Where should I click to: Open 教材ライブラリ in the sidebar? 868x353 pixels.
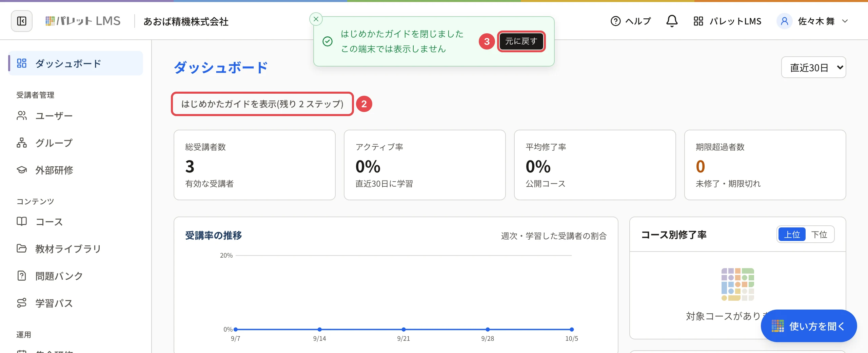coord(76,248)
